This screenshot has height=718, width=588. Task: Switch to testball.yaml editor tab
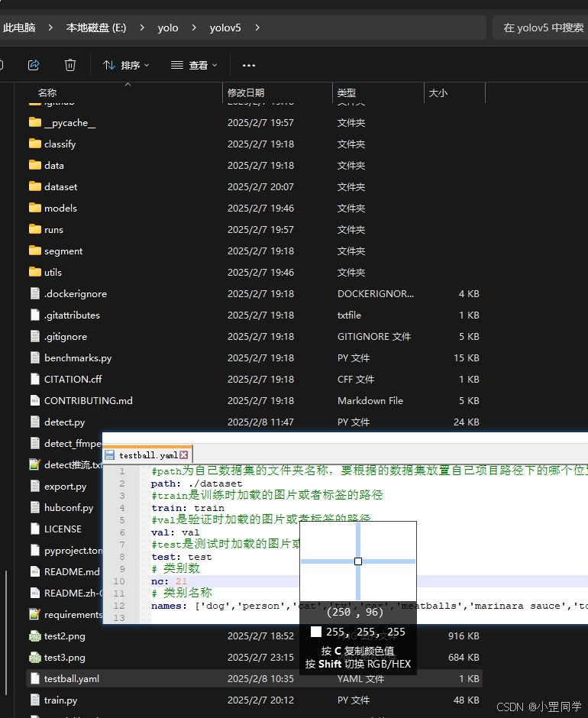(148, 455)
